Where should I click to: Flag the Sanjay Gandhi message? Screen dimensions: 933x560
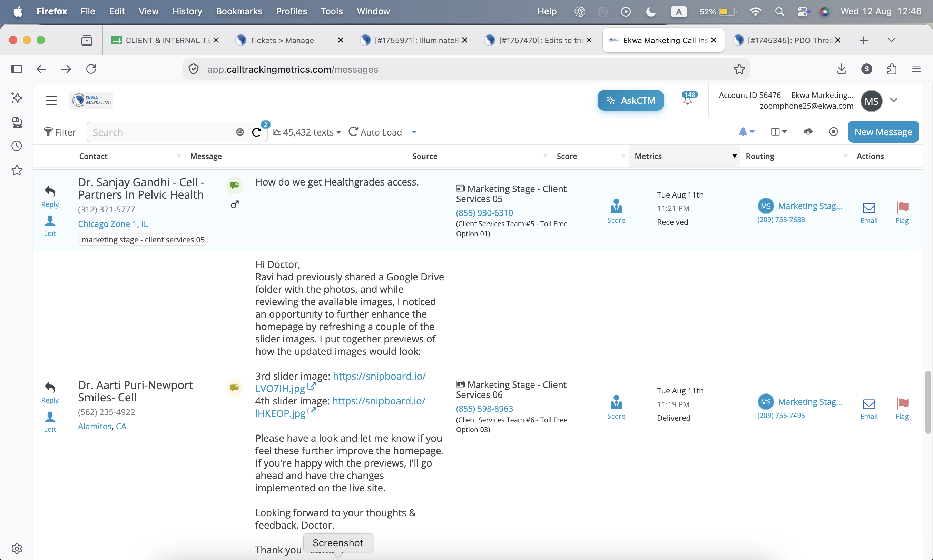tap(902, 213)
